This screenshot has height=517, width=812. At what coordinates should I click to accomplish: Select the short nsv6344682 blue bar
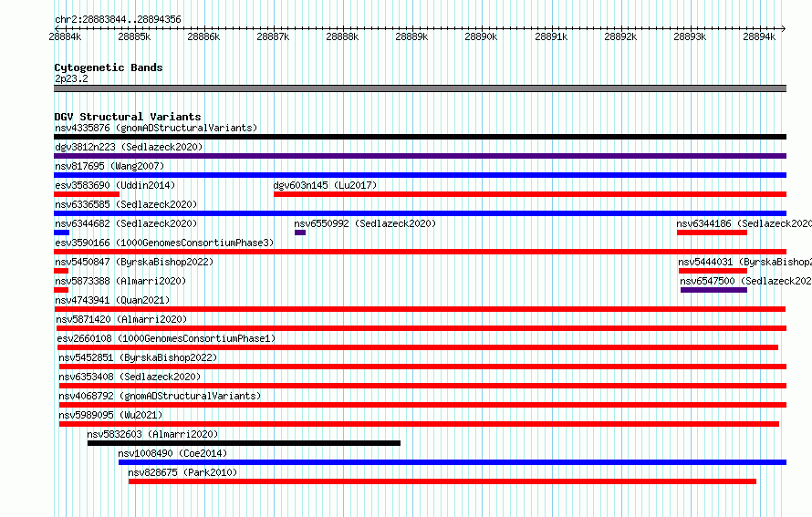click(62, 233)
